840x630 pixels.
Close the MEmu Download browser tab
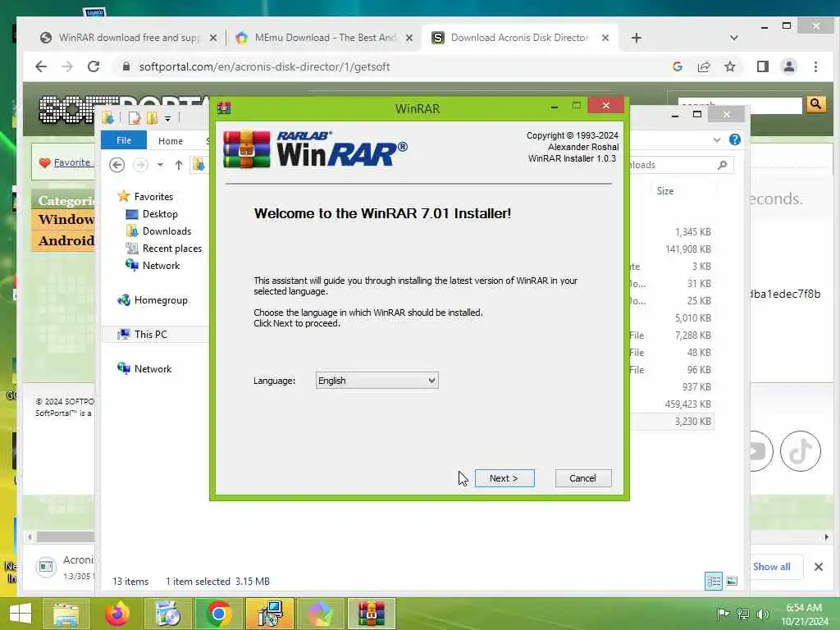click(409, 38)
